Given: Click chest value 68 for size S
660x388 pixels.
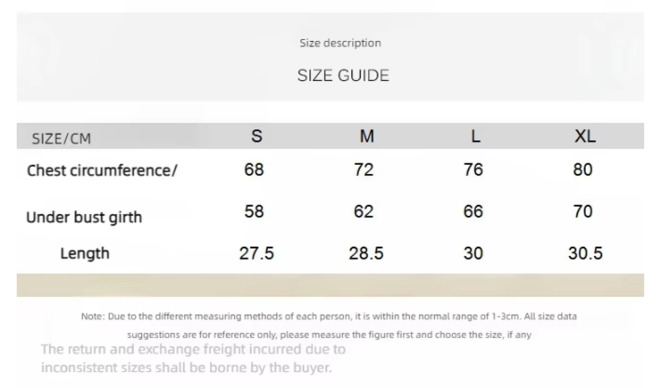Looking at the screenshot, I should [254, 170].
